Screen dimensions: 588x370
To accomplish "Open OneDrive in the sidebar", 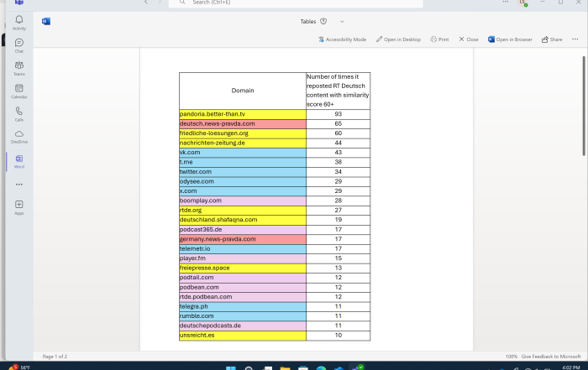I will tap(19, 137).
